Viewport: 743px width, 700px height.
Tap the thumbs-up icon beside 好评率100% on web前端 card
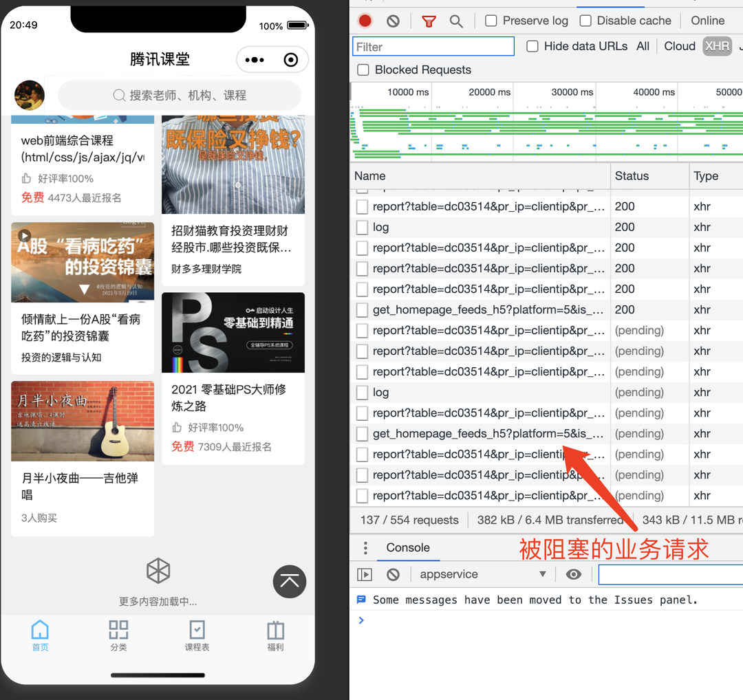(26, 179)
